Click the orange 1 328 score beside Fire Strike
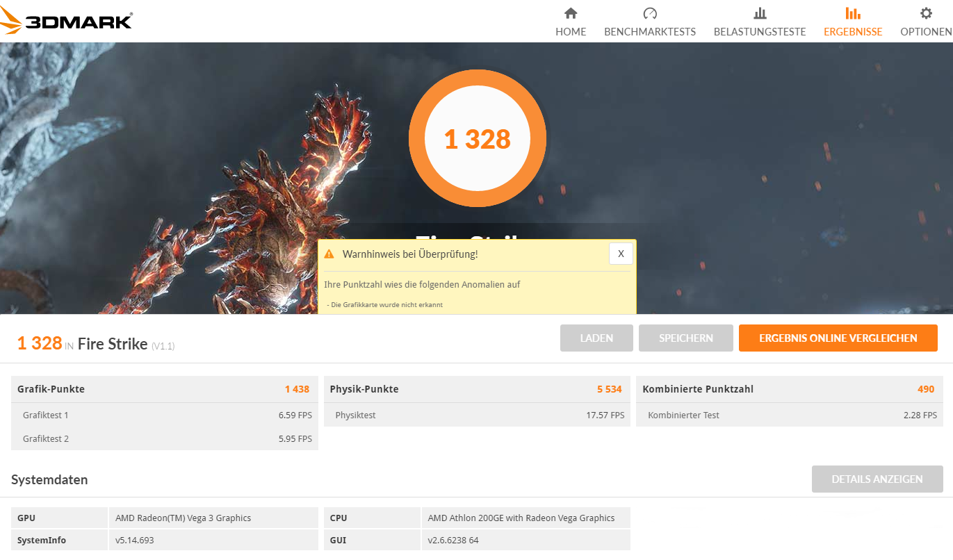The image size is (953, 560). (40, 343)
